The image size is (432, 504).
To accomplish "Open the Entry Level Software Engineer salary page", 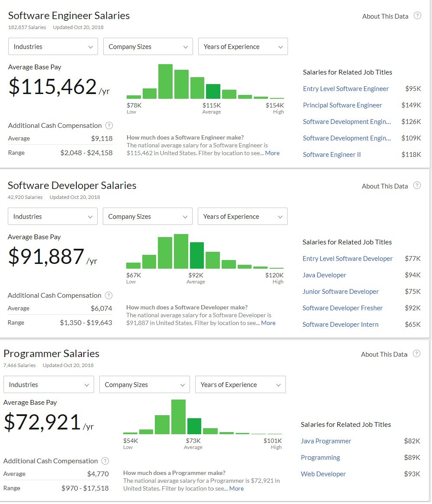I will tap(346, 88).
